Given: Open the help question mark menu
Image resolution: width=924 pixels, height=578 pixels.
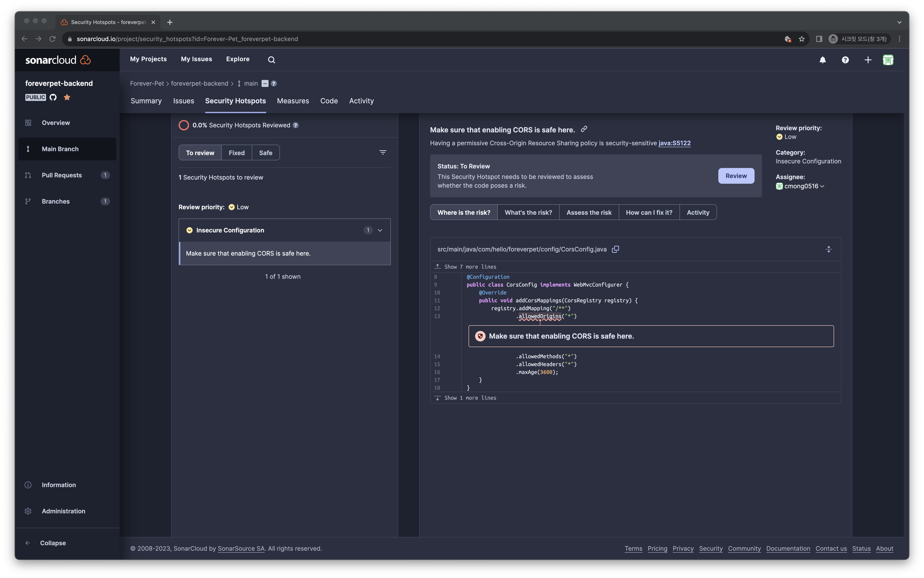Looking at the screenshot, I should tap(845, 60).
